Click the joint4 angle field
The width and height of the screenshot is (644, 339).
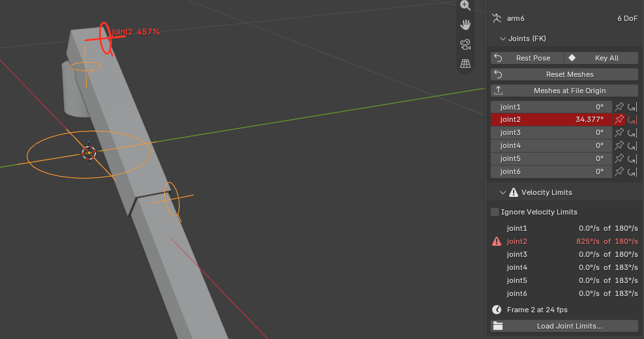(551, 145)
